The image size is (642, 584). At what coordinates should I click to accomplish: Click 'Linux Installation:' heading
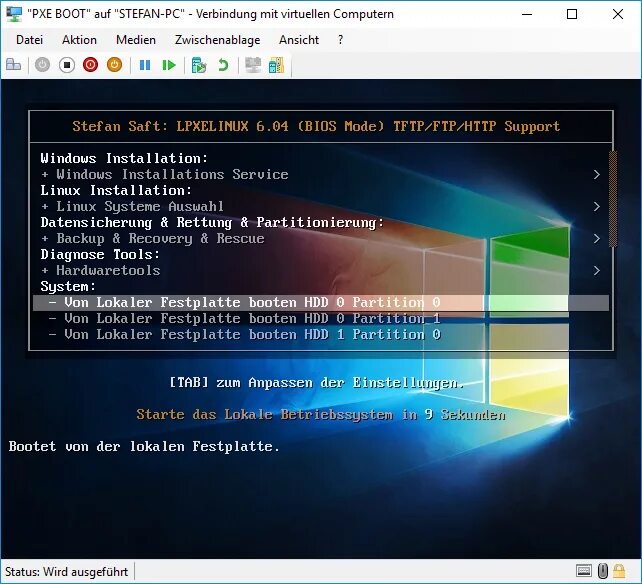pos(116,190)
